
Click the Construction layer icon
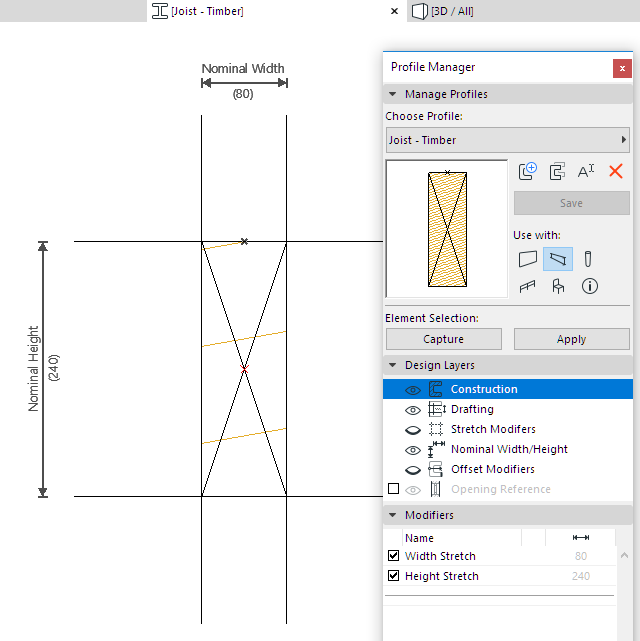pyautogui.click(x=436, y=389)
